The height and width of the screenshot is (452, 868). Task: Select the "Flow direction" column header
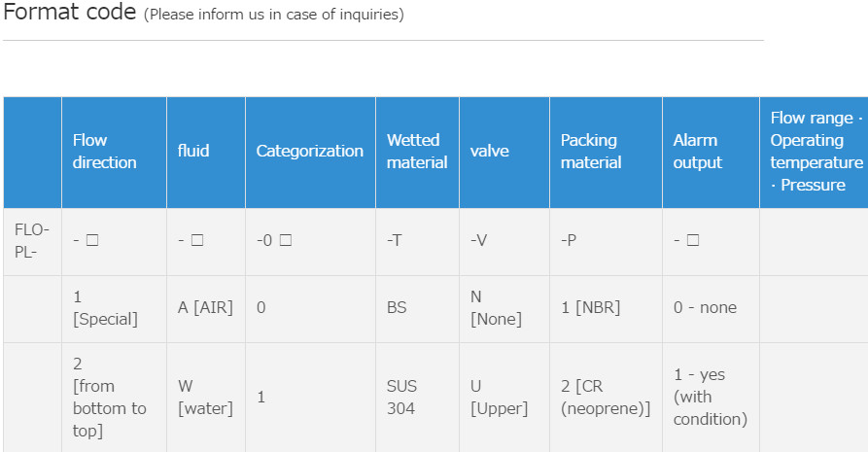[104, 152]
